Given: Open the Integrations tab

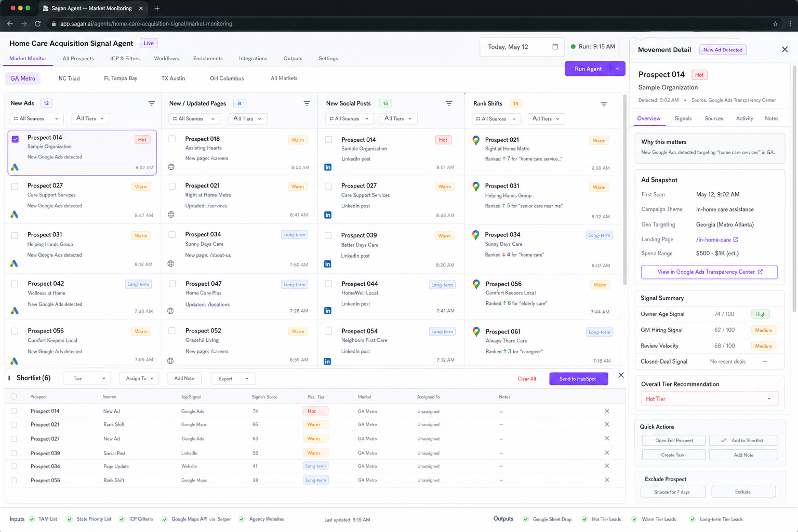Looking at the screenshot, I should coord(253,59).
